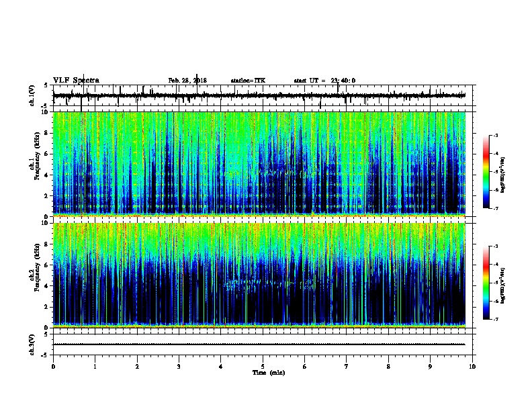
Task: Click the flat ch.3 voltage trace
Action: (x=259, y=345)
